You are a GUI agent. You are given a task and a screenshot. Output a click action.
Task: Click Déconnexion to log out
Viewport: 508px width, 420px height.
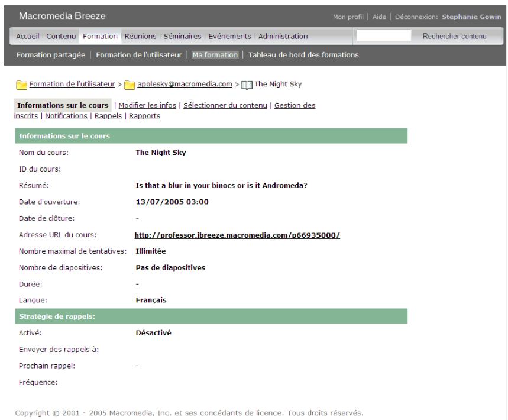[x=416, y=17]
